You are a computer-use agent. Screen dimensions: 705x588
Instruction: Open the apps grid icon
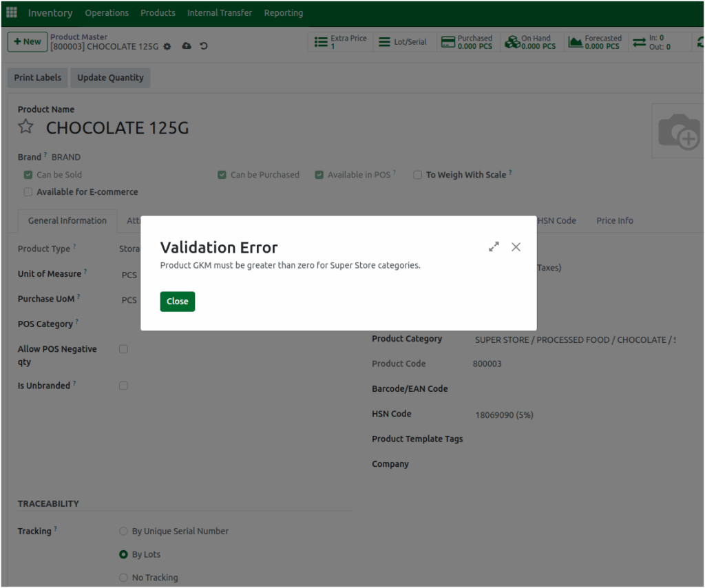tap(11, 12)
